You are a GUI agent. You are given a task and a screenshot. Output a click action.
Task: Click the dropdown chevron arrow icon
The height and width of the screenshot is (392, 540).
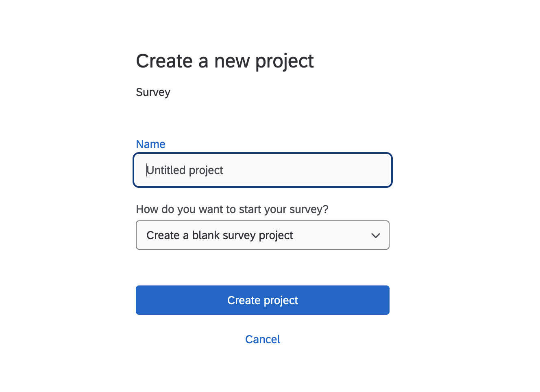tap(375, 235)
